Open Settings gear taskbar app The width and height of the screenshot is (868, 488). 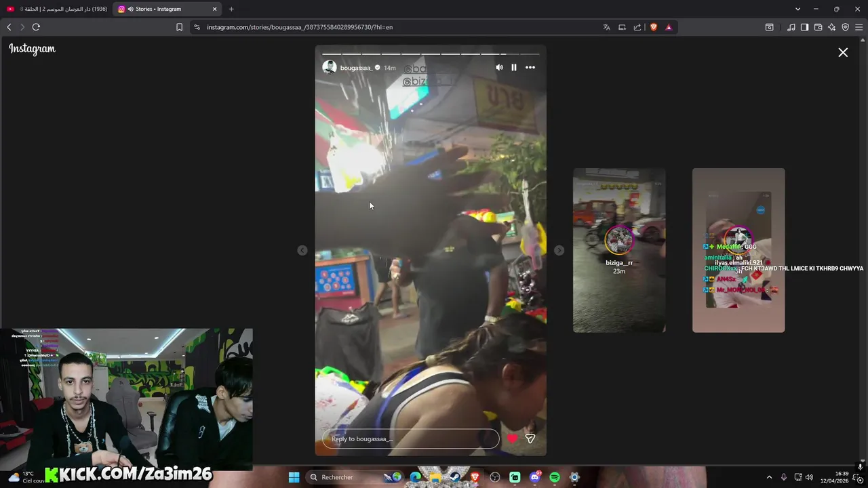point(574,477)
